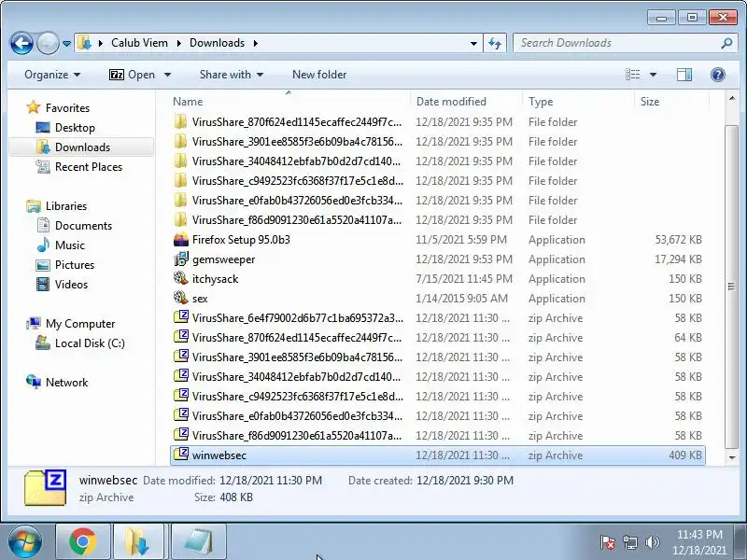Viewport: 747px width, 560px height.
Task: Open Recent Places in Favorites
Action: pos(89,167)
